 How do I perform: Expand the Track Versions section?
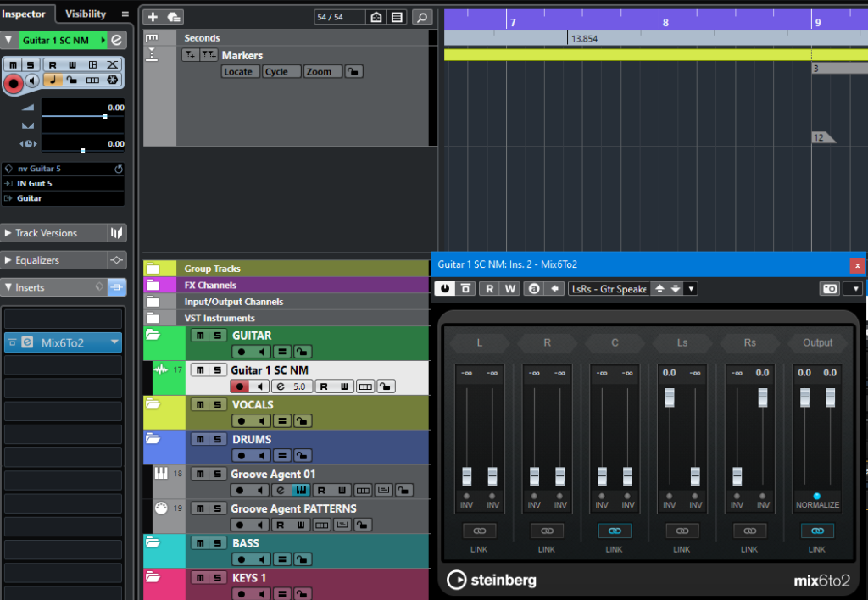tap(54, 233)
